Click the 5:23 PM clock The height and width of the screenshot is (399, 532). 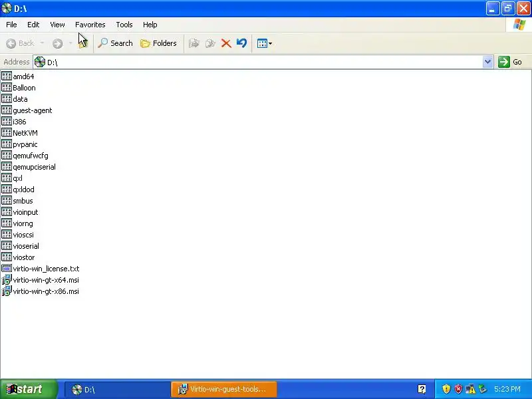tap(507, 389)
